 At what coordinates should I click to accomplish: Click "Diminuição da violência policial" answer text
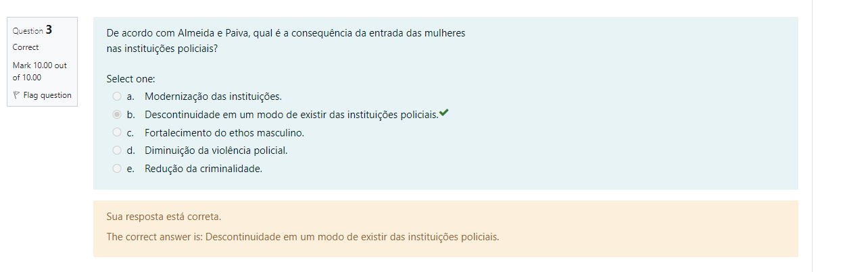tap(220, 151)
